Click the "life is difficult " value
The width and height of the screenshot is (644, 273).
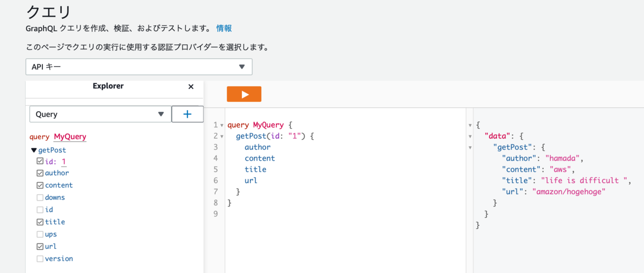click(x=584, y=181)
